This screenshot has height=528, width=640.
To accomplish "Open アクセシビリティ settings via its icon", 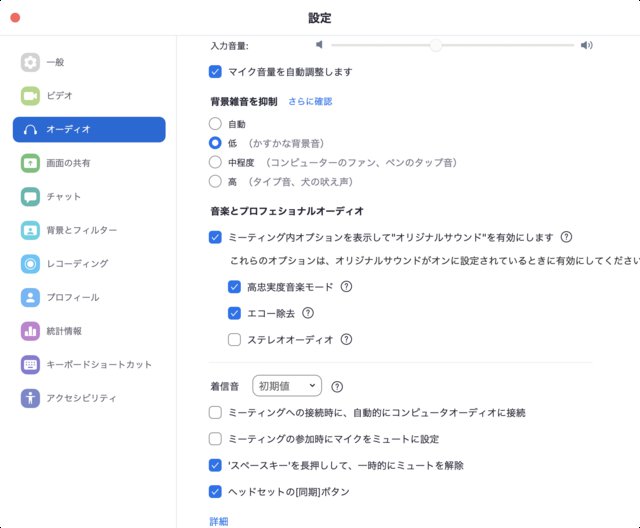I will point(30,398).
